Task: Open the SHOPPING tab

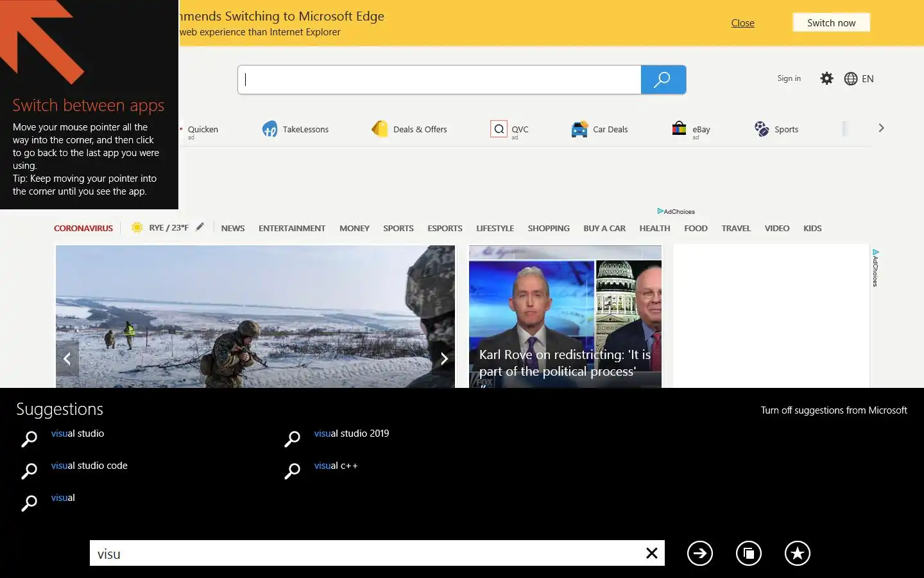Action: [549, 228]
